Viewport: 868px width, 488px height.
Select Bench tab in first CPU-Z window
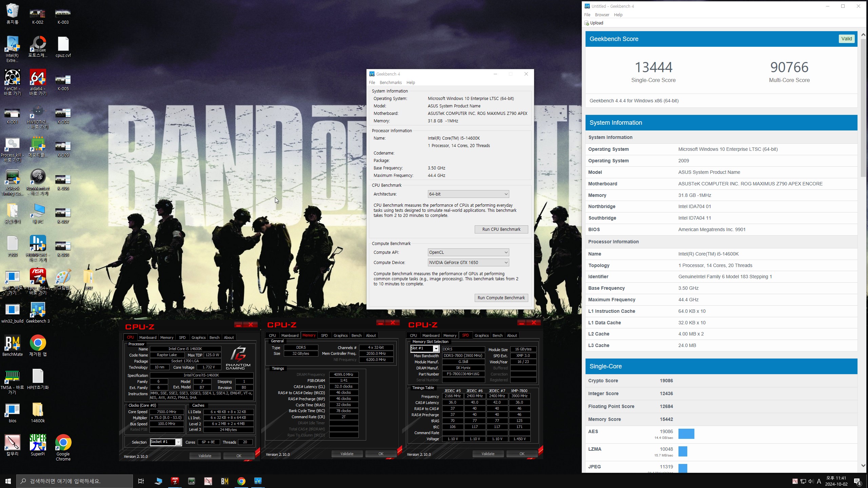[x=214, y=338]
